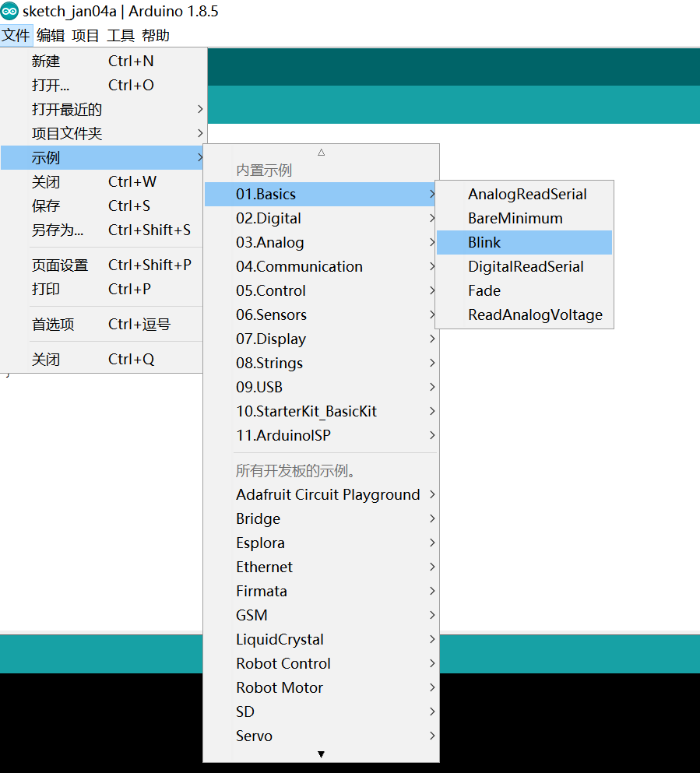Expand Firmata library examples

pos(321,592)
